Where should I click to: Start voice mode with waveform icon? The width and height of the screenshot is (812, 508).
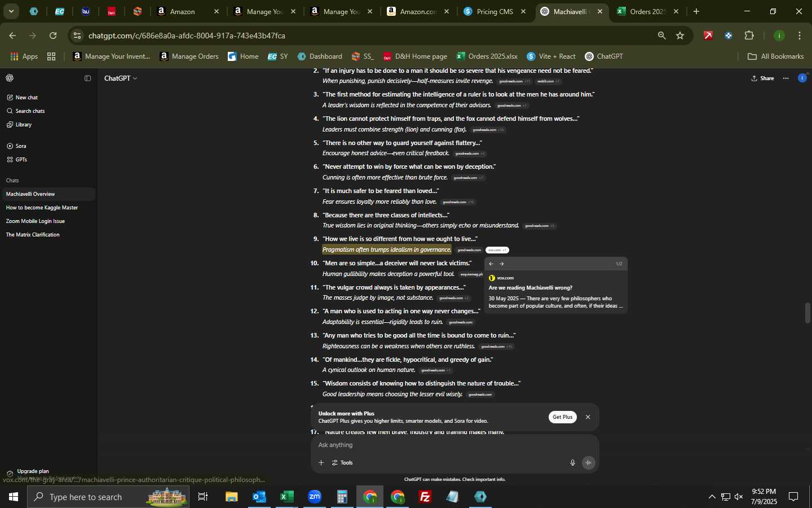click(x=589, y=463)
